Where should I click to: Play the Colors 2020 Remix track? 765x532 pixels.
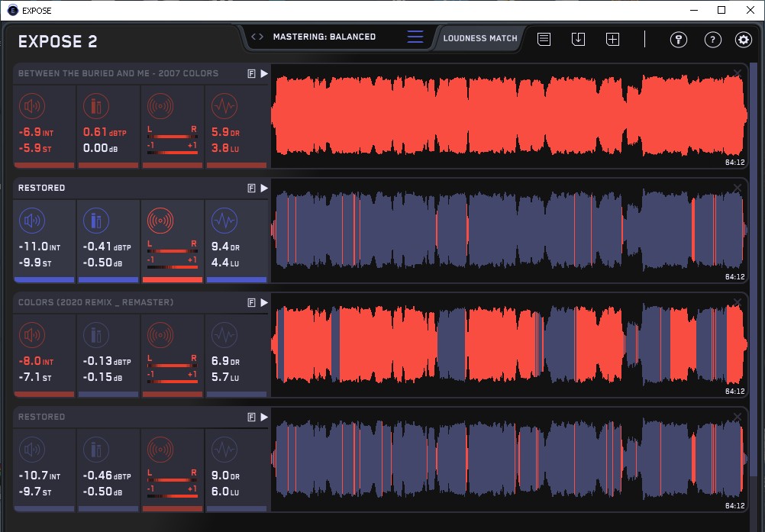[263, 303]
